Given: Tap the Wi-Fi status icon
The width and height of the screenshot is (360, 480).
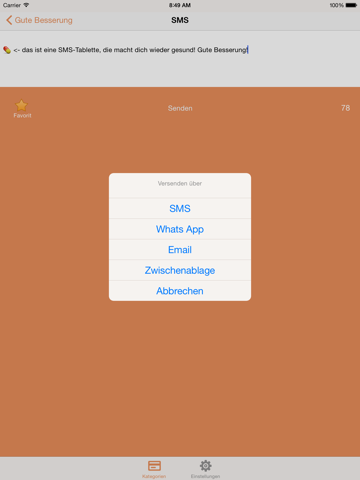Looking at the screenshot, I should pyautogui.click(x=26, y=5).
